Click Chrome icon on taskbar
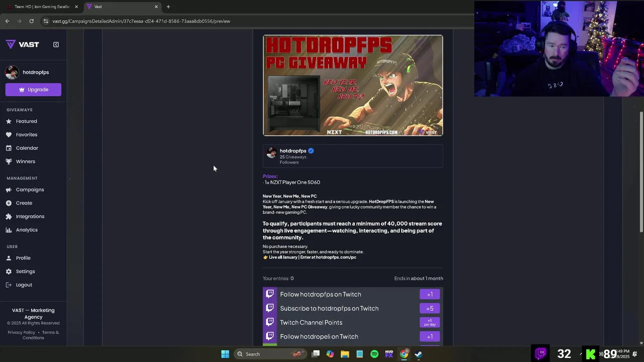Screen dimensions: 644x362 click(x=404, y=354)
